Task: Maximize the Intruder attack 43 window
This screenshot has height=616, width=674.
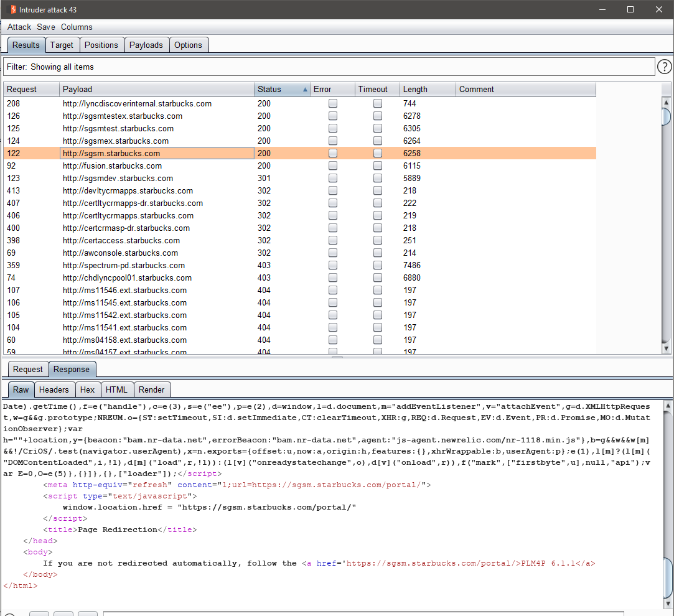Action: (x=630, y=9)
